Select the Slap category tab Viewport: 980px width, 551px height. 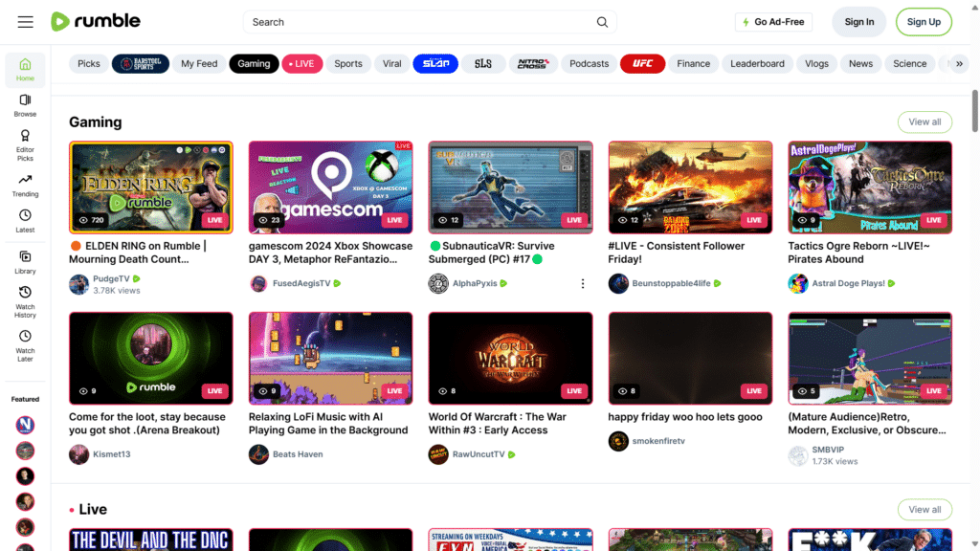click(x=435, y=64)
